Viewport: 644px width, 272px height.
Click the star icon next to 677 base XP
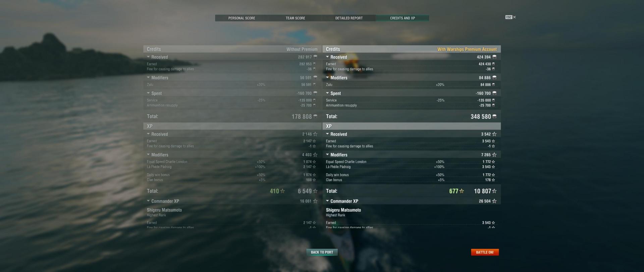click(462, 191)
